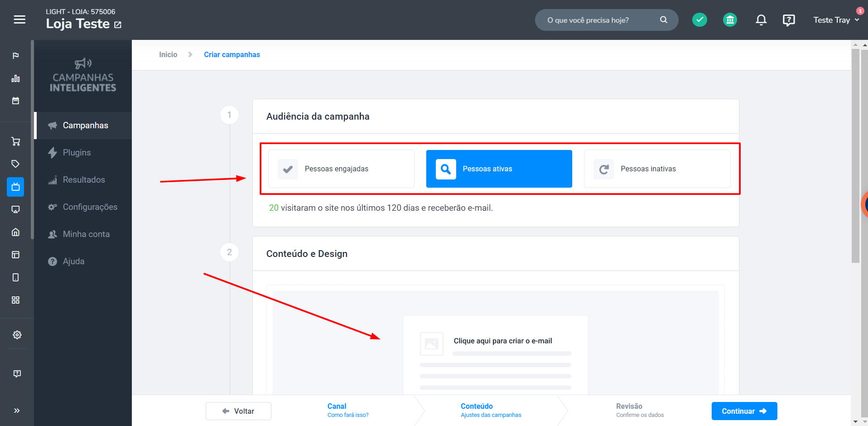Viewport: 868px width, 426px height.
Task: Open Resultados in sidebar menu
Action: click(83, 180)
